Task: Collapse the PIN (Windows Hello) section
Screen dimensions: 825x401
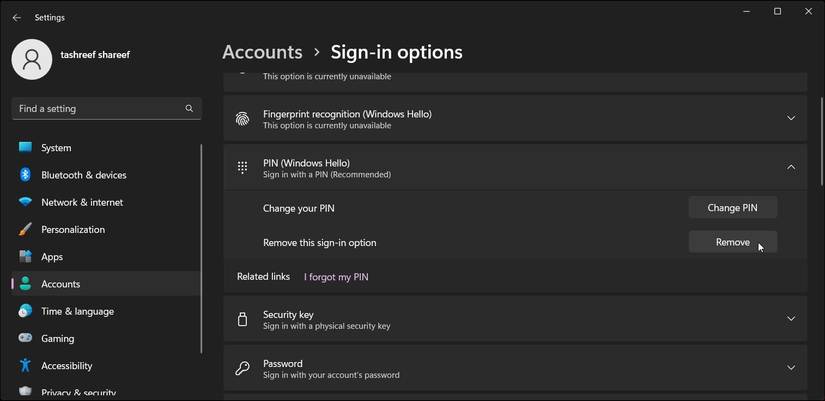Action: pos(790,168)
